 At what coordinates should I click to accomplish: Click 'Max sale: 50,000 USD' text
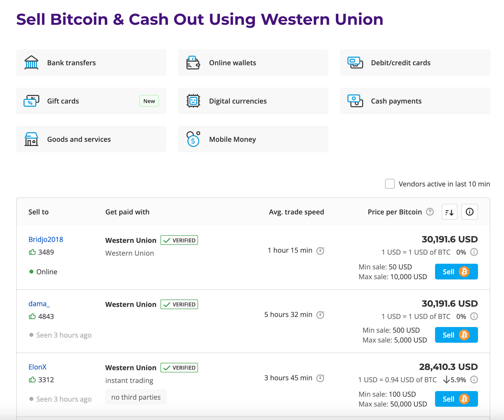click(x=393, y=404)
